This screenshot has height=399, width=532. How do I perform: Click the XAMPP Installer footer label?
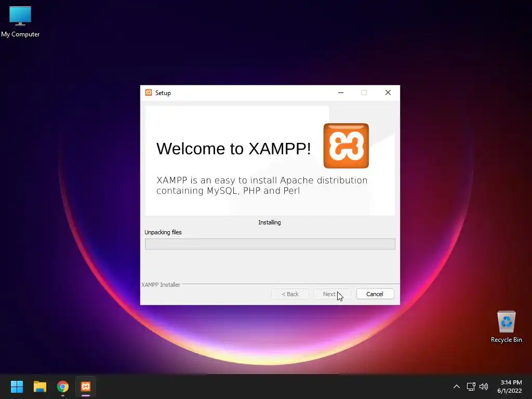161,285
